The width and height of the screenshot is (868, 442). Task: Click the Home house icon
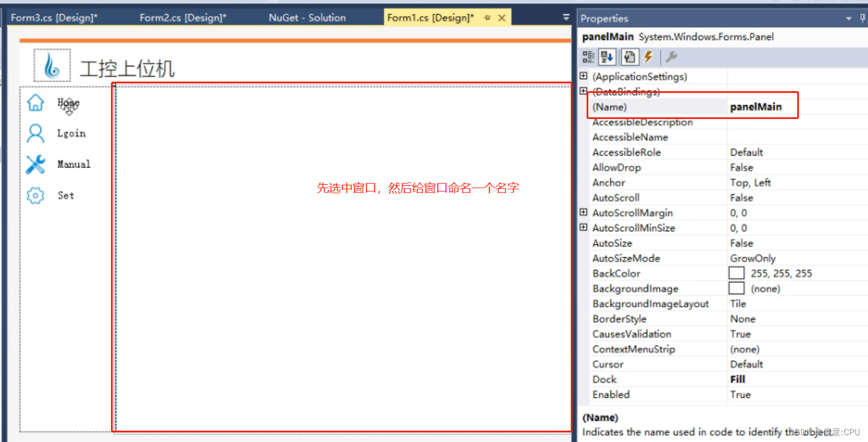click(36, 103)
